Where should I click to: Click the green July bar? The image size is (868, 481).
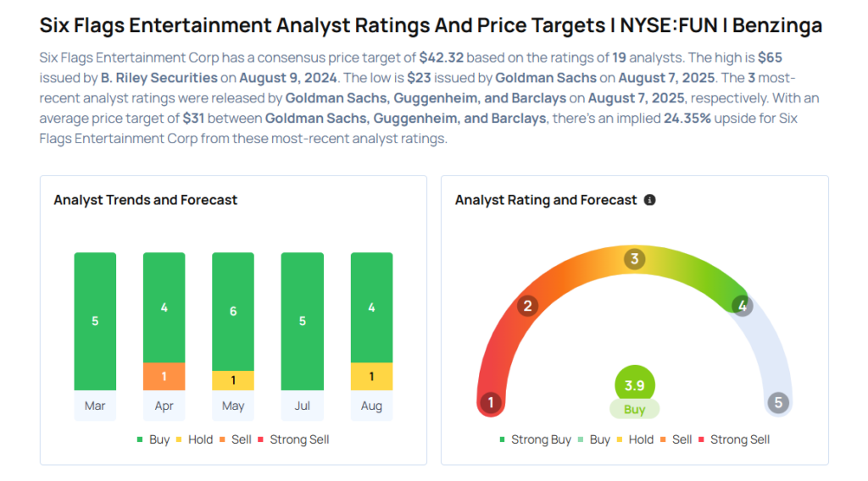(x=302, y=321)
